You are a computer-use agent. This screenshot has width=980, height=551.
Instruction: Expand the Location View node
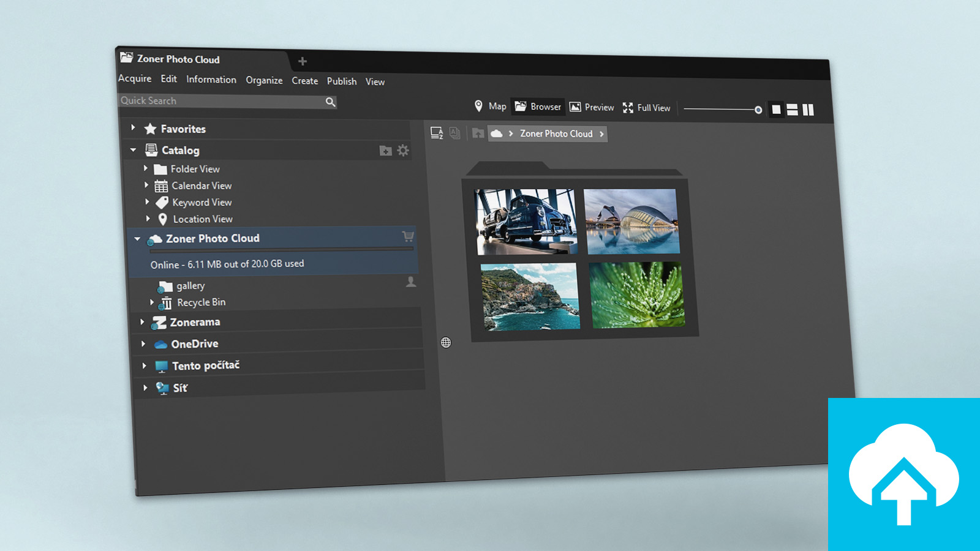click(x=148, y=218)
